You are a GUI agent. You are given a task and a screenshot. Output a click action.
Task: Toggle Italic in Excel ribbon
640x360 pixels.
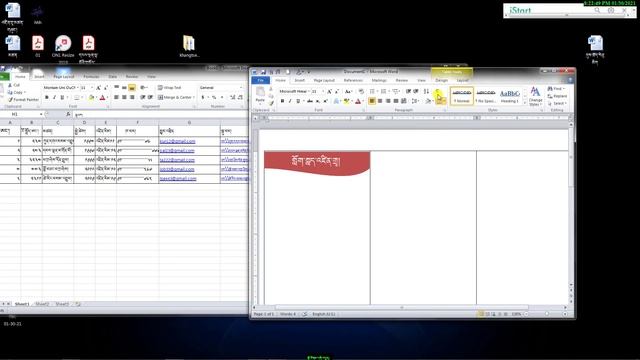coord(54,97)
